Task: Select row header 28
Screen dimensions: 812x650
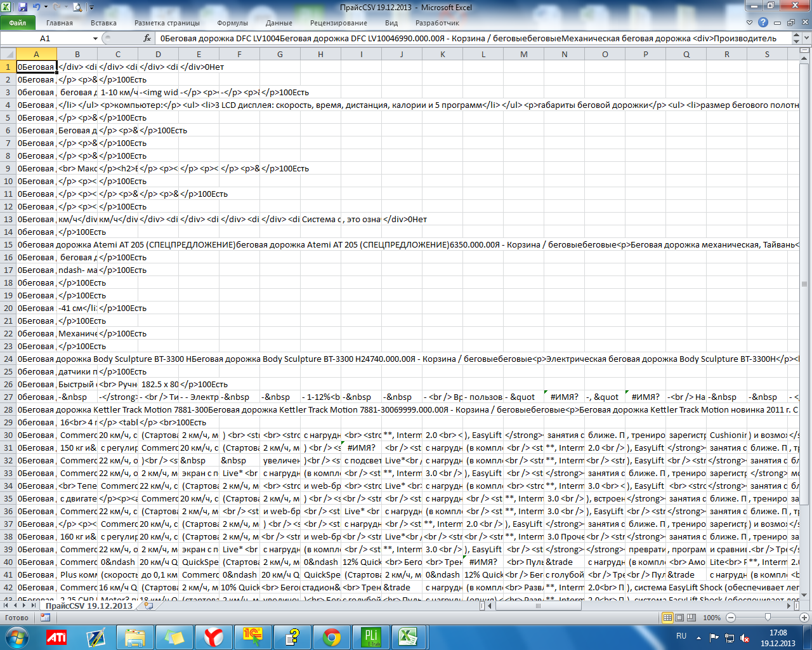Action: [8, 409]
